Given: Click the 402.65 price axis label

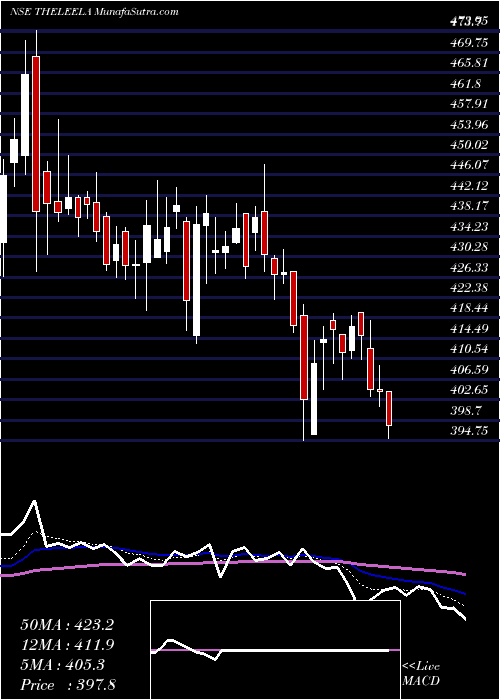Looking at the screenshot, I should 468,390.
